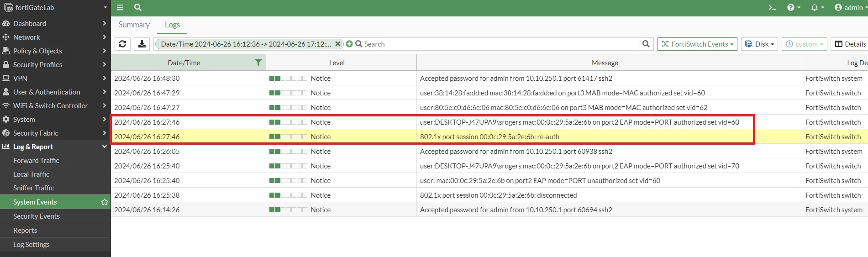
Task: Open custom time range dropdown
Action: click(805, 44)
